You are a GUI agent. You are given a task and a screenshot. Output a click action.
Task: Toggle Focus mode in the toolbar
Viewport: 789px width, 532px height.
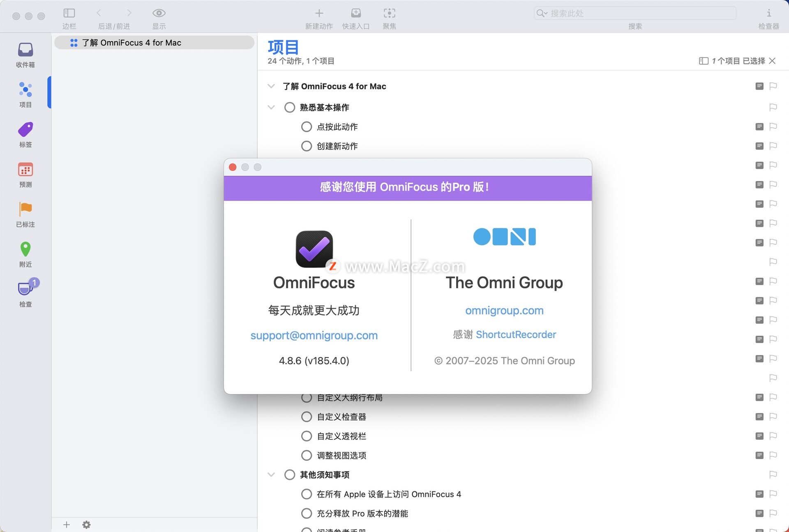[x=389, y=14]
